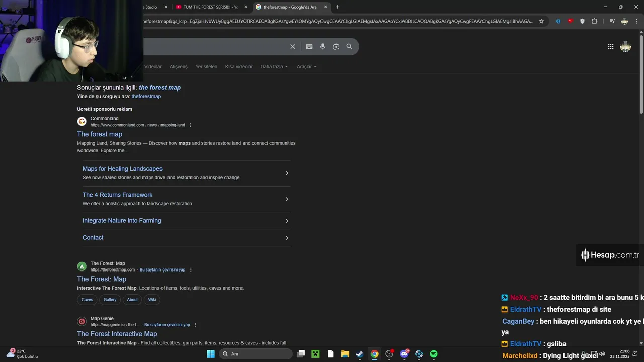Screen dimensions: 644x362
Task: Launch Minecraft from the taskbar
Action: click(x=315, y=354)
